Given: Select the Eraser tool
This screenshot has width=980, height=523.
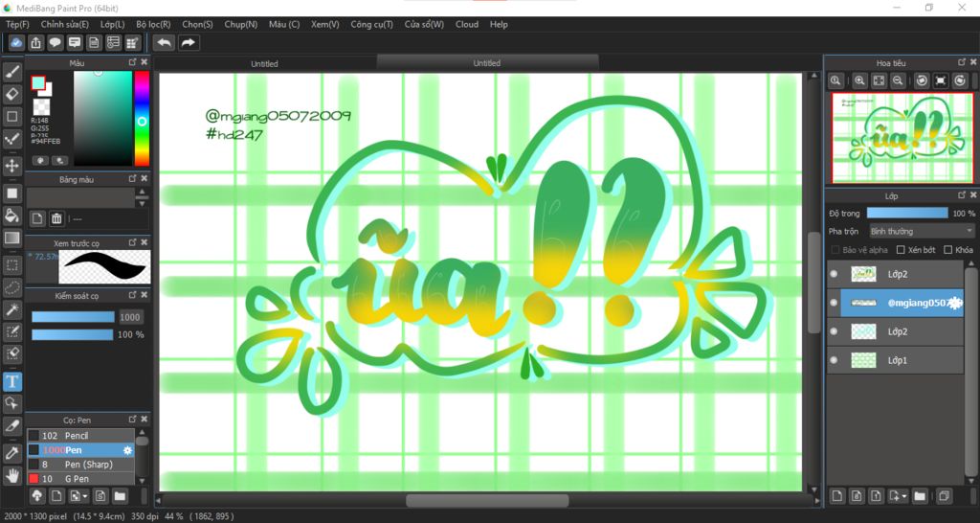Looking at the screenshot, I should [12, 95].
